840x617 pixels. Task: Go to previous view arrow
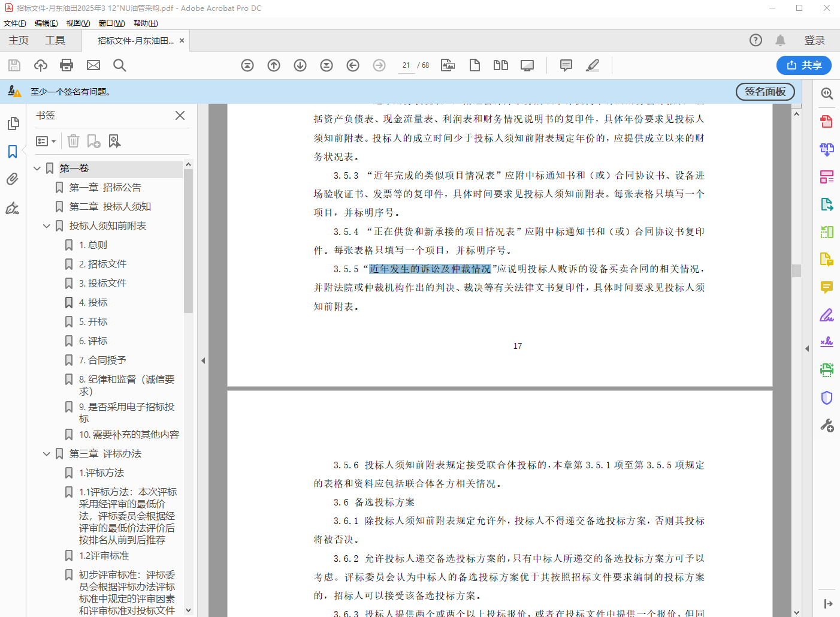(353, 65)
